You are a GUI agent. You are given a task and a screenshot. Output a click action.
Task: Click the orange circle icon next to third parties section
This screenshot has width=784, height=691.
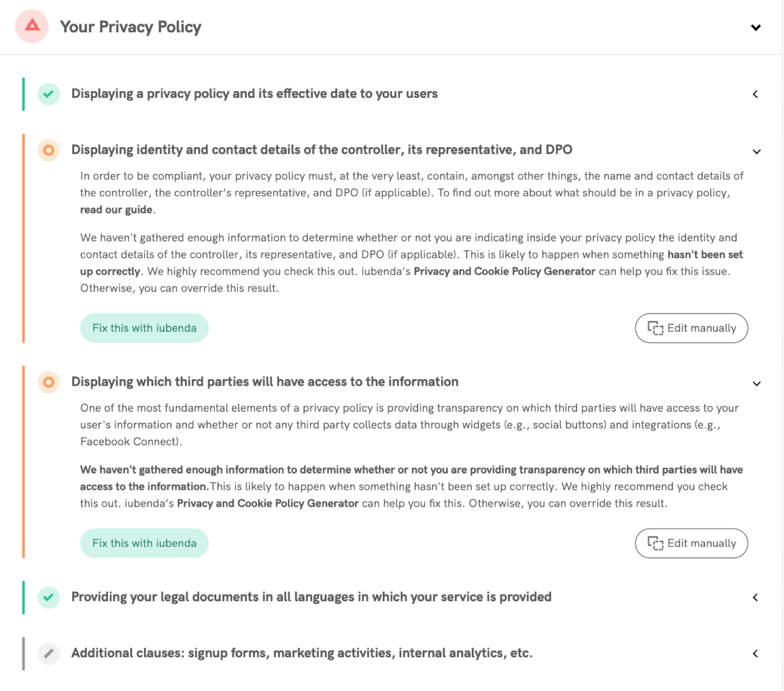click(49, 382)
